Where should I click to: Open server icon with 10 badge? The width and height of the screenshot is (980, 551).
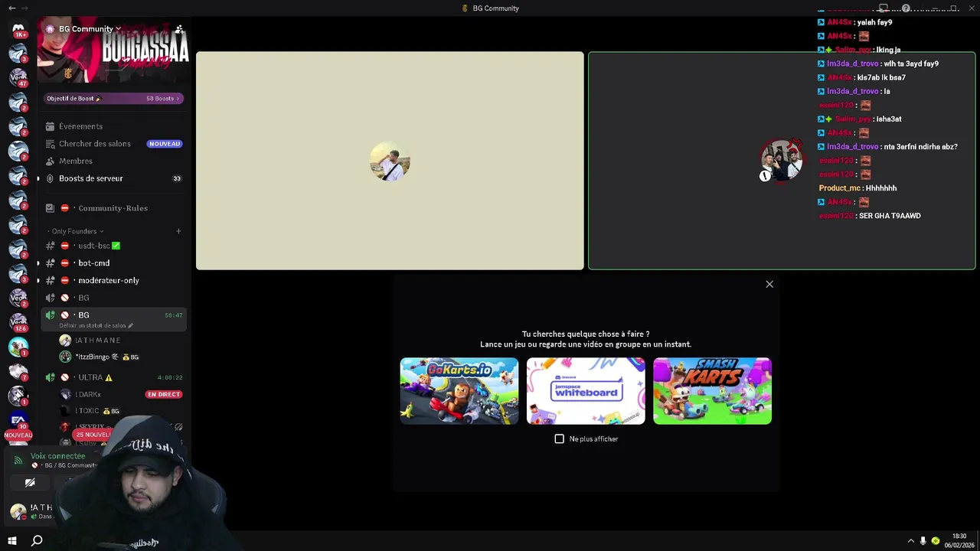coord(18,420)
